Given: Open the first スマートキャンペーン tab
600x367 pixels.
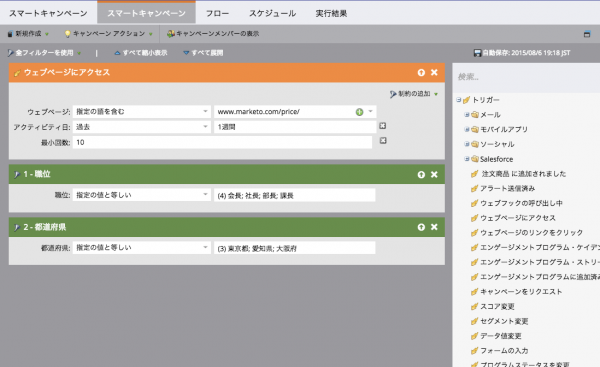Looking at the screenshot, I should (48, 13).
